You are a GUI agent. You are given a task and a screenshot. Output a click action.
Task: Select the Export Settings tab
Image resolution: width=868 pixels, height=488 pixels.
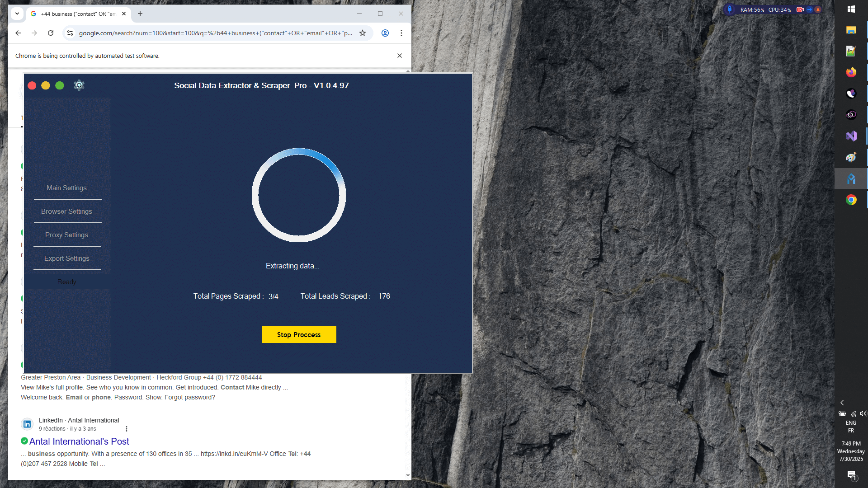click(x=66, y=258)
